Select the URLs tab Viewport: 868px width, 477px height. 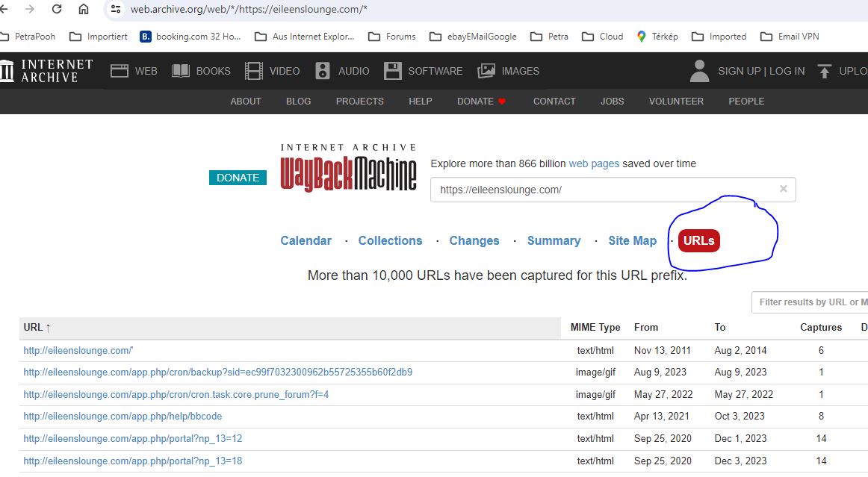tap(698, 240)
